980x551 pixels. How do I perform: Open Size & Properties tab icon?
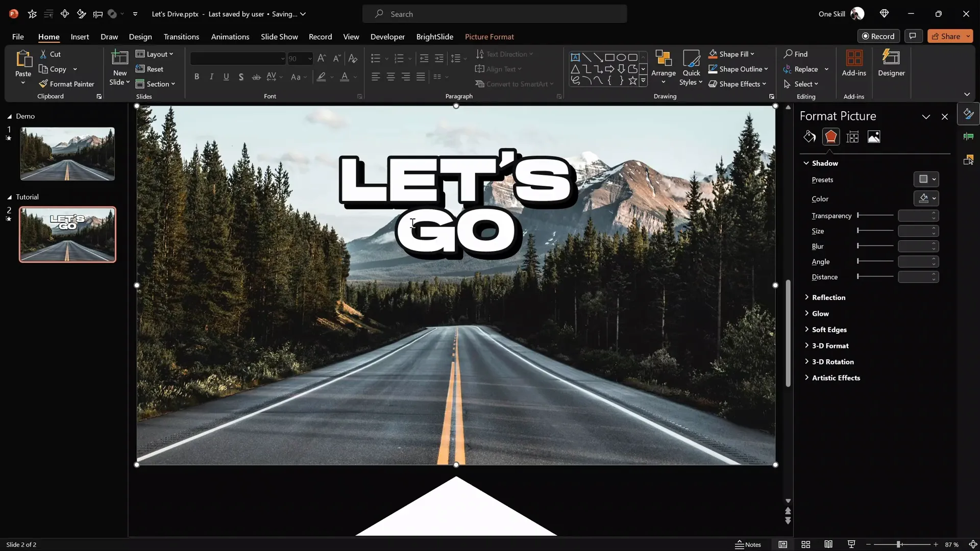pyautogui.click(x=852, y=137)
